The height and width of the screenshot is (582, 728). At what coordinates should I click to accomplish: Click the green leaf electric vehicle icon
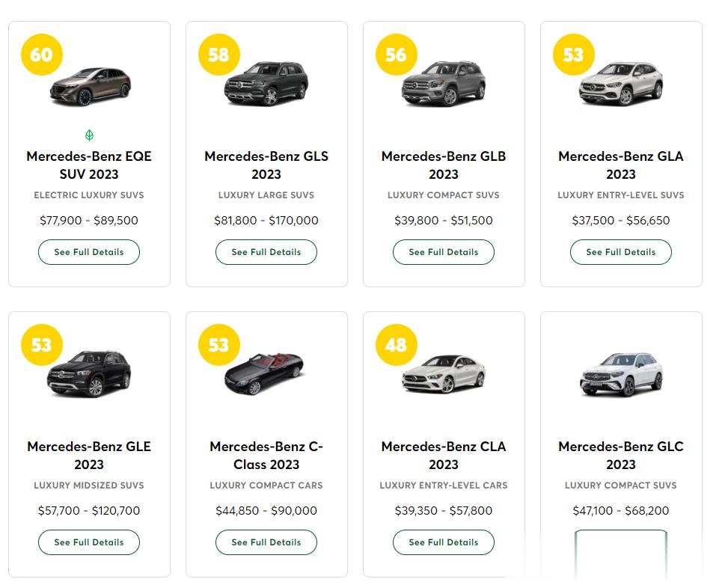pyautogui.click(x=89, y=135)
